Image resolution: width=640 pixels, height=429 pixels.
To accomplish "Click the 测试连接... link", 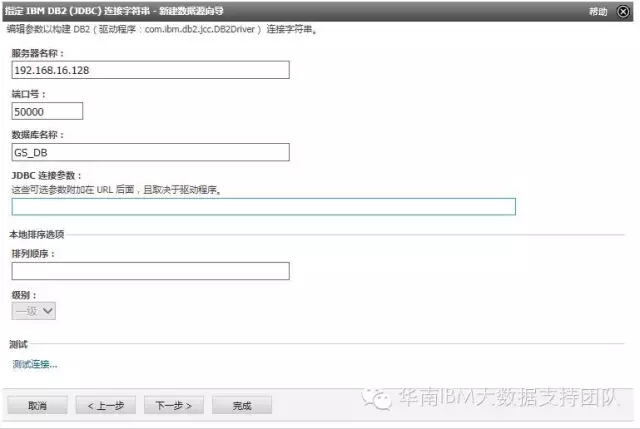I will click(x=35, y=364).
